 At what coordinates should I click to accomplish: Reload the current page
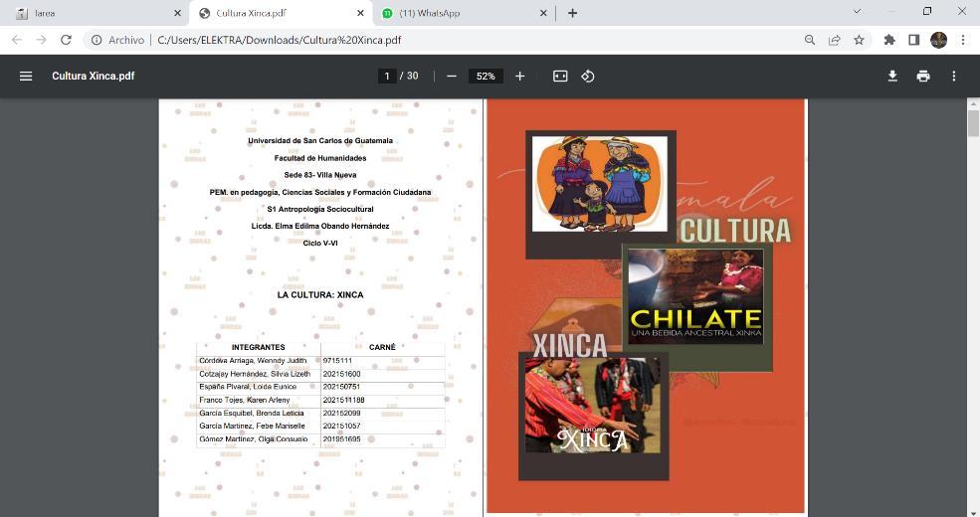click(x=66, y=40)
